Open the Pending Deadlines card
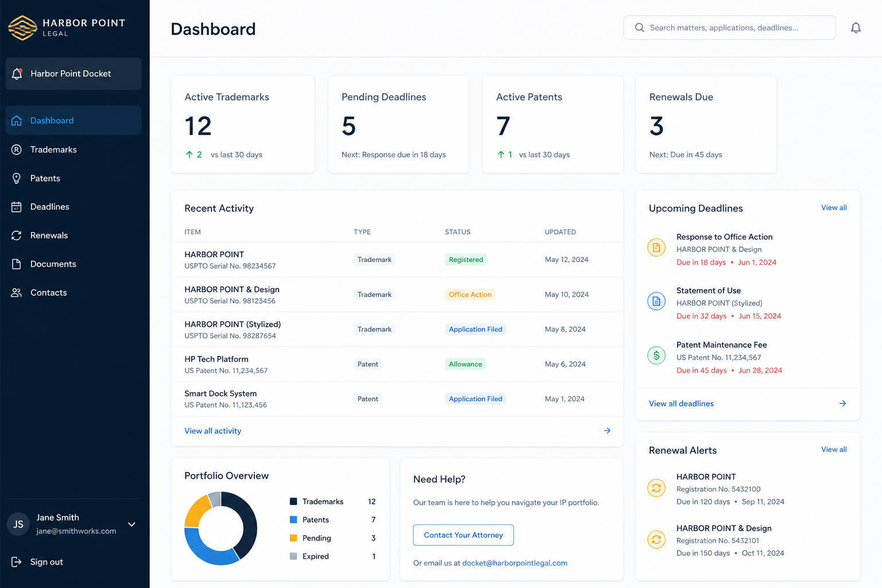Image resolution: width=882 pixels, height=588 pixels. pyautogui.click(x=398, y=125)
